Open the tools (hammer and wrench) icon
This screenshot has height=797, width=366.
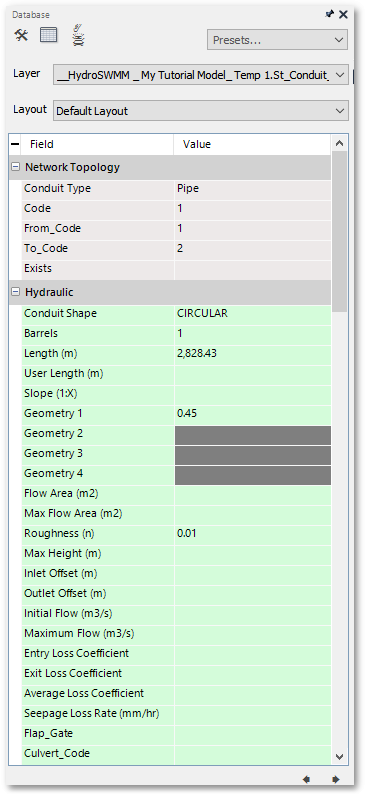pyautogui.click(x=21, y=35)
